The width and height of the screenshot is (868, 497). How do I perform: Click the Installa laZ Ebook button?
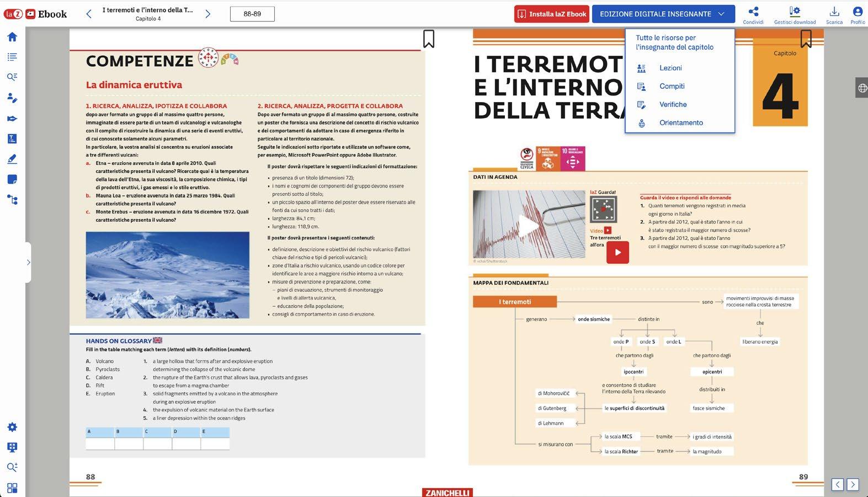coord(552,14)
